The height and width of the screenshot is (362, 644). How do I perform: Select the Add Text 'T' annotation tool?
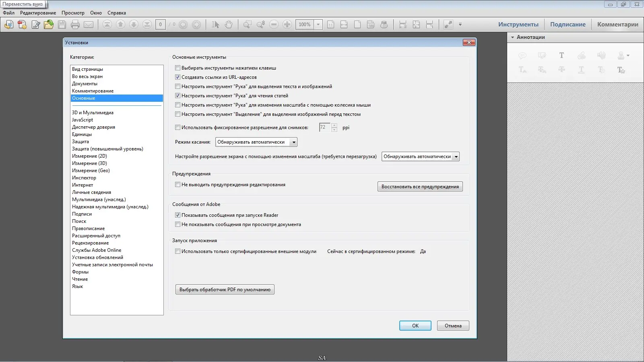[x=561, y=56]
